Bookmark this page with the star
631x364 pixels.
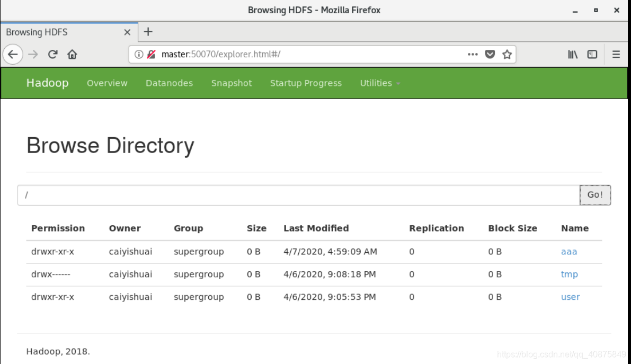507,55
